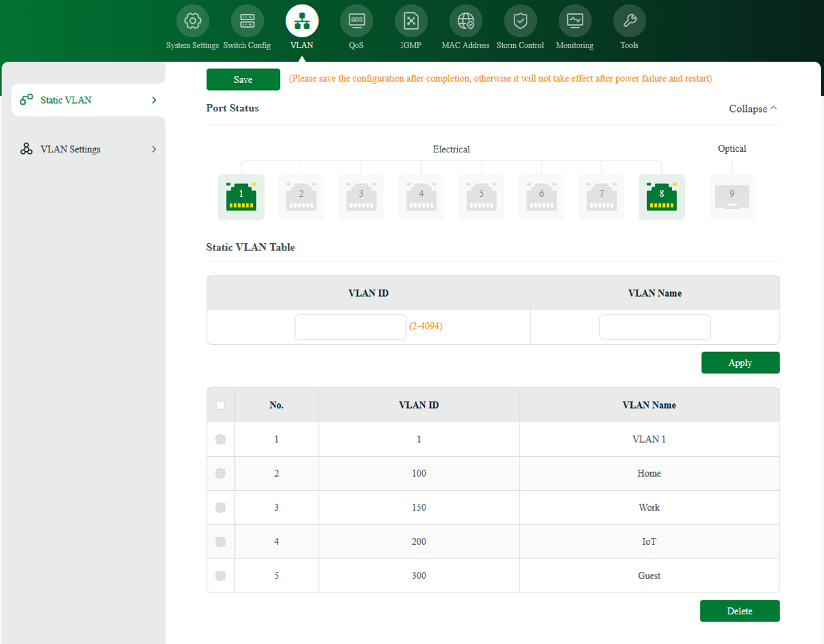
Task: Open the Storm Control icon
Action: [520, 20]
